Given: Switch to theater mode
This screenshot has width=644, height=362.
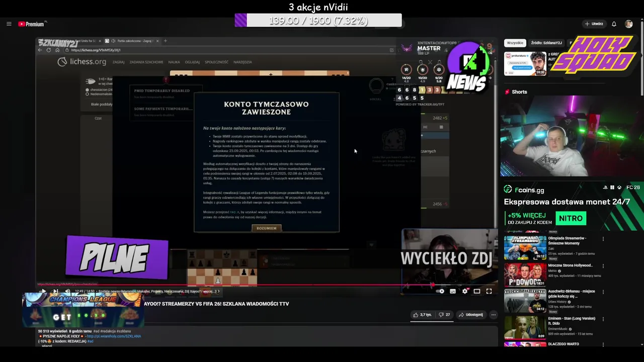Looking at the screenshot, I should 477,291.
